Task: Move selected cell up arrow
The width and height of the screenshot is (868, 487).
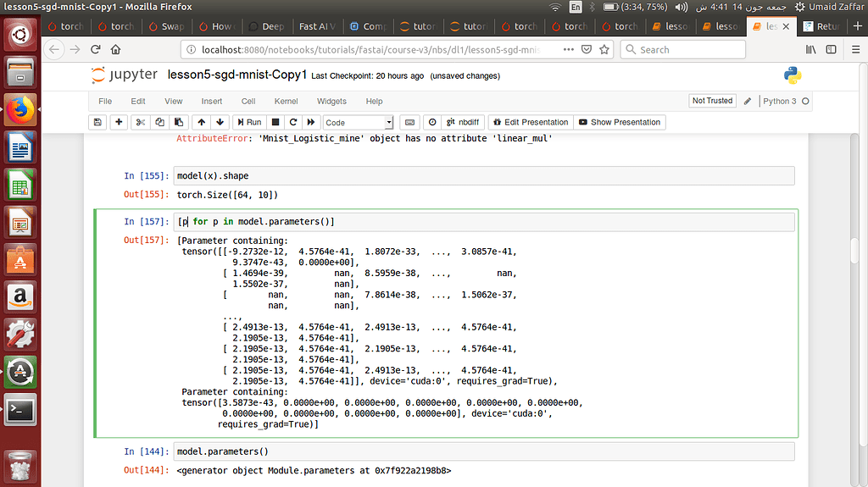Action: [x=201, y=122]
